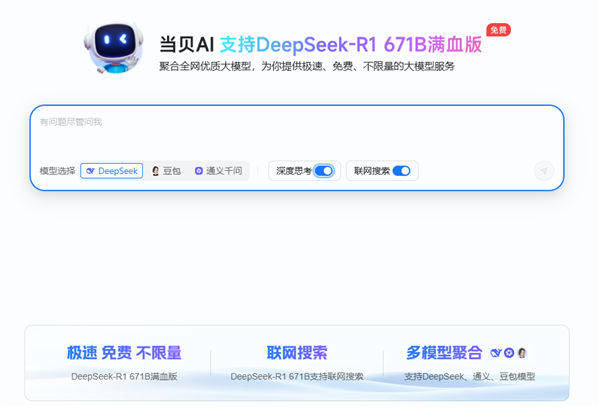The image size is (600, 408).
Task: Click the 支持DeepSeek、通义、豆包模型 caption
Action: 470,377
